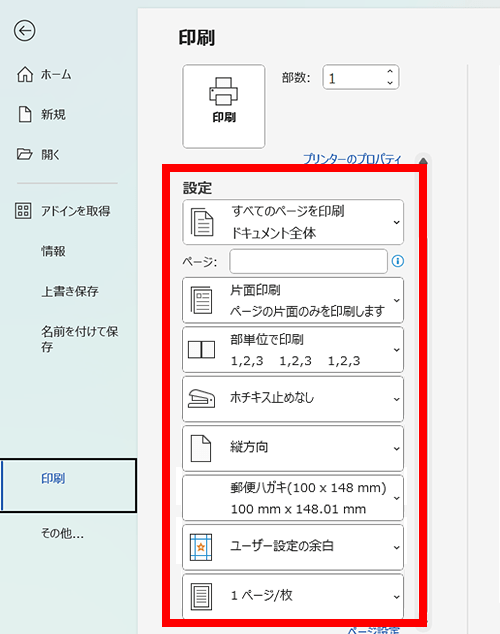This screenshot has height=634, width=500.
Task: Click the stapler icon
Action: [201, 398]
